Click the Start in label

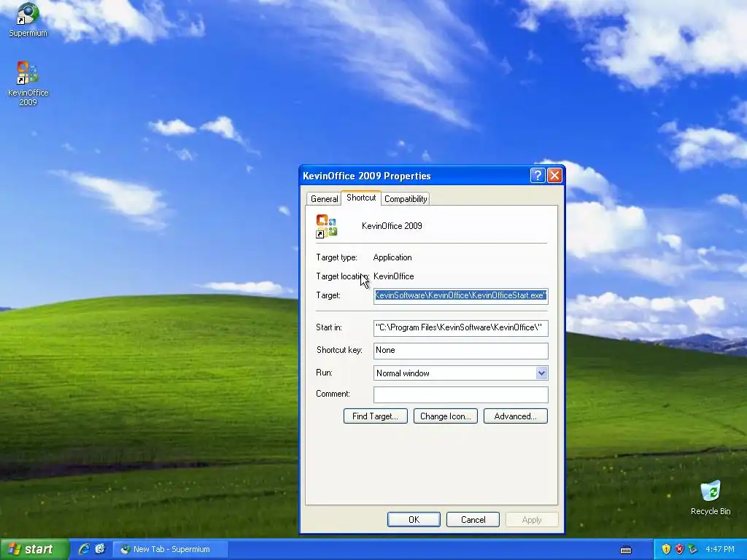coord(329,327)
